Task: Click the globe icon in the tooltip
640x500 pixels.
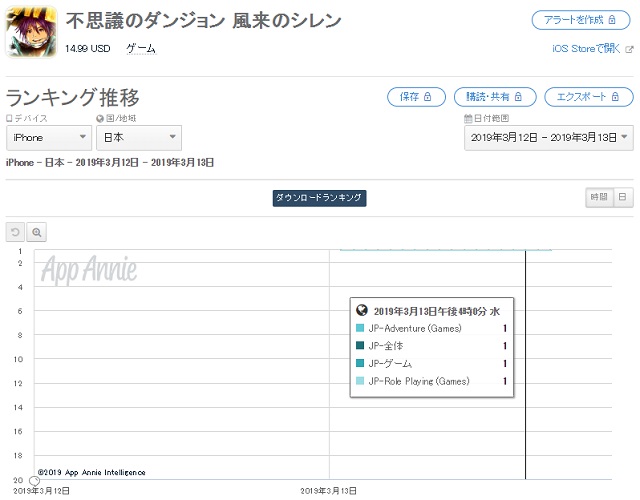Action: coord(362,311)
